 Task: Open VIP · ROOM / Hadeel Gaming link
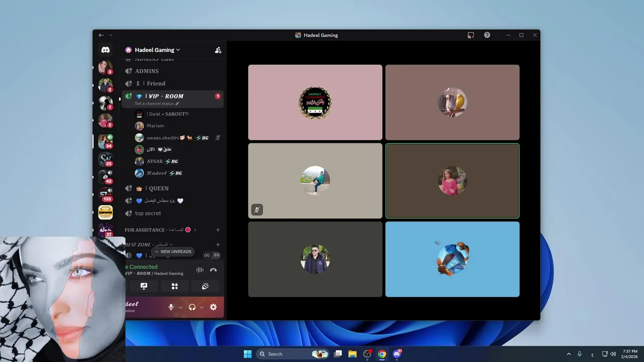pyautogui.click(x=154, y=274)
